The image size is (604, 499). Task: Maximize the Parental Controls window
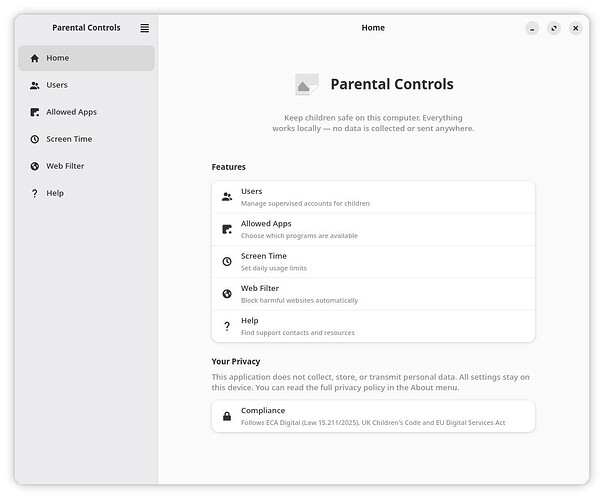pos(553,28)
